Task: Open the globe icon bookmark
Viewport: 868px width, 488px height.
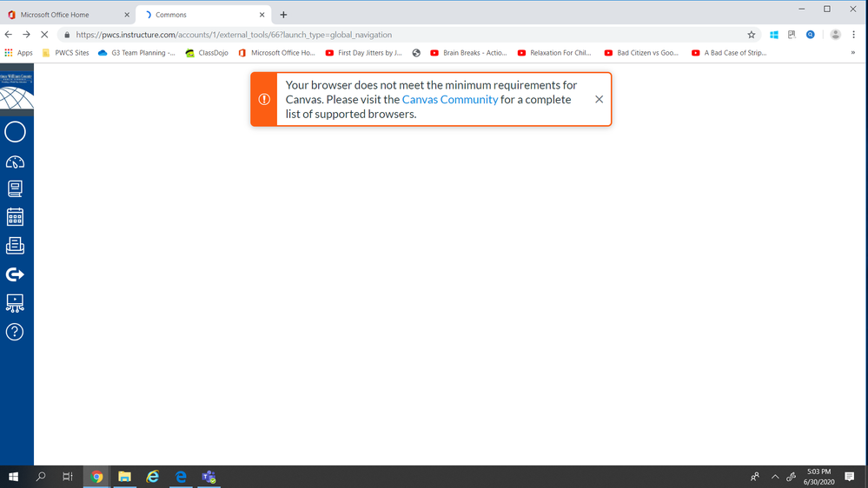Action: (x=416, y=53)
